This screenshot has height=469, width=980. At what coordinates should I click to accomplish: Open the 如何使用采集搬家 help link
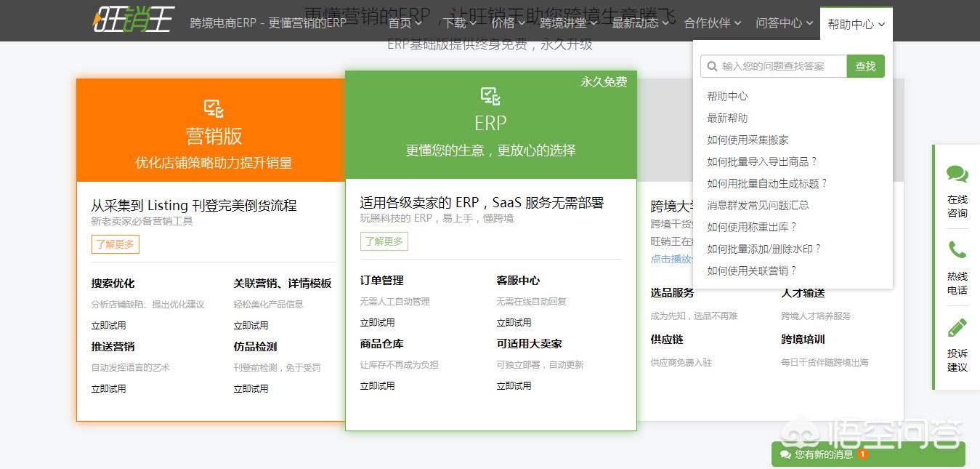point(748,140)
